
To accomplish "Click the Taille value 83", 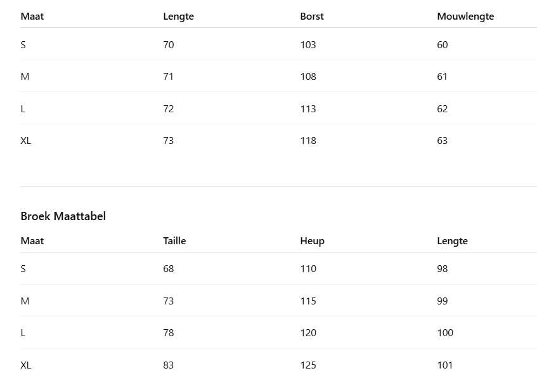I will [168, 365].
